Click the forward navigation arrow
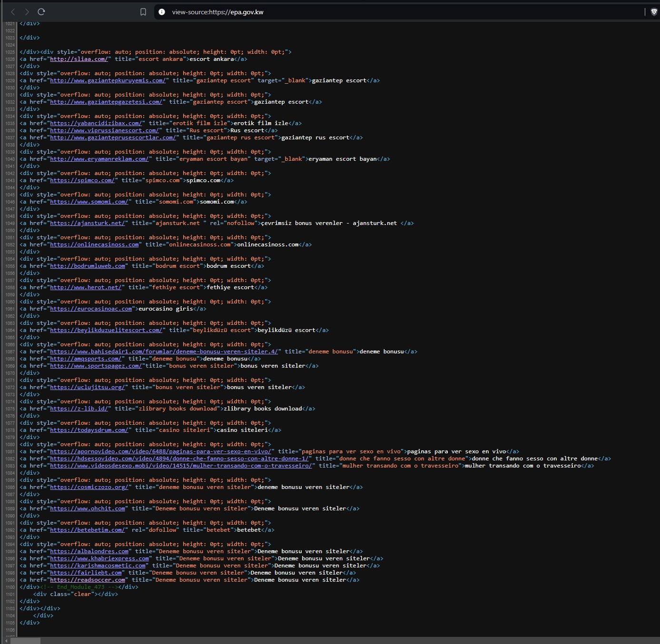 click(x=27, y=12)
